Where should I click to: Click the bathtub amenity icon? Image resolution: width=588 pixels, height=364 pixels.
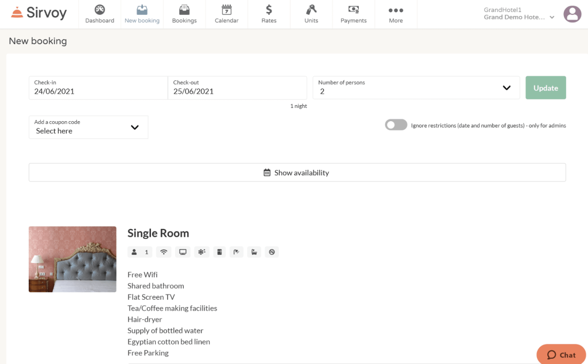[254, 252]
